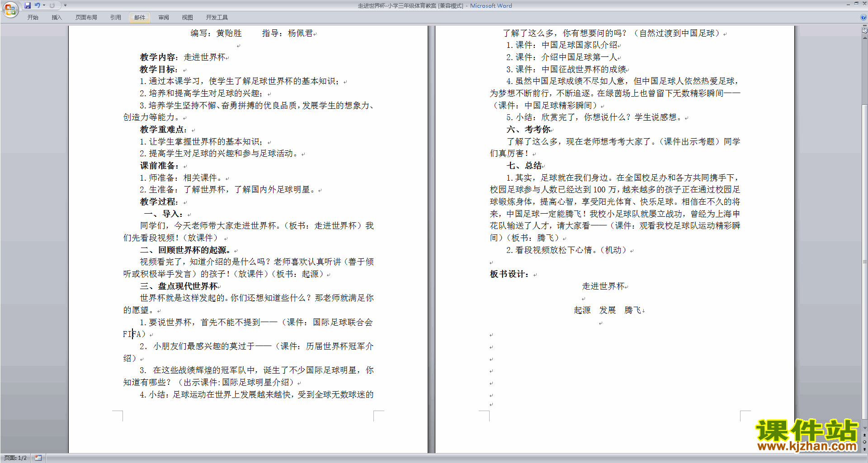Click the 六、考考你 heading
This screenshot has height=463, width=868.
pyautogui.click(x=528, y=130)
